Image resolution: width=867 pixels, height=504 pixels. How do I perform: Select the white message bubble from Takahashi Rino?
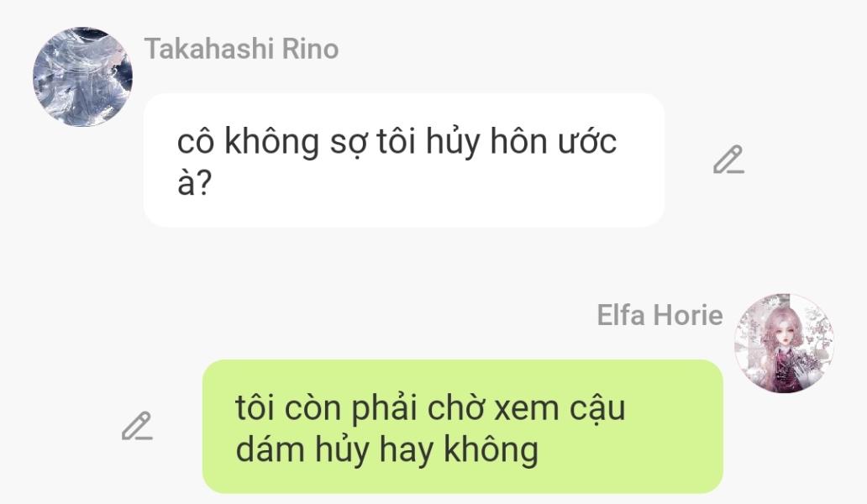coord(404,160)
